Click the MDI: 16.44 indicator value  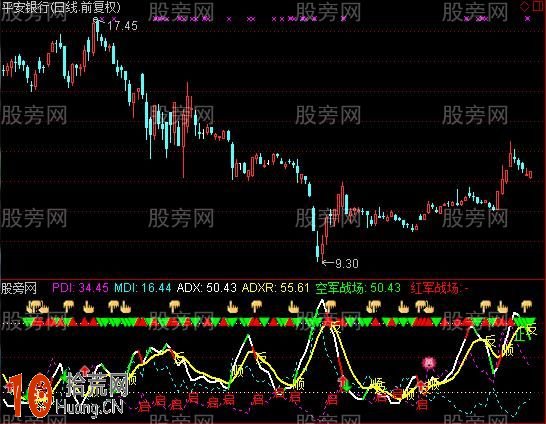point(143,288)
